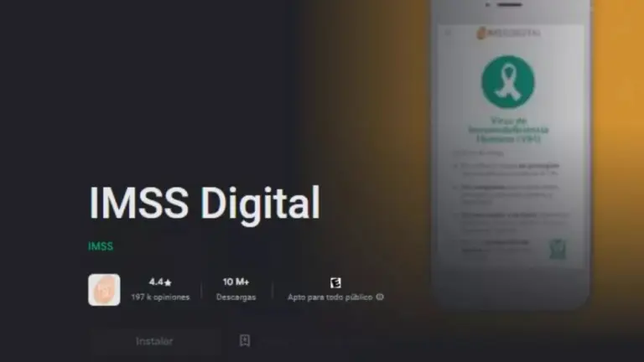Click the 4.4 star rating
This screenshot has width=644, height=362.
pyautogui.click(x=160, y=282)
